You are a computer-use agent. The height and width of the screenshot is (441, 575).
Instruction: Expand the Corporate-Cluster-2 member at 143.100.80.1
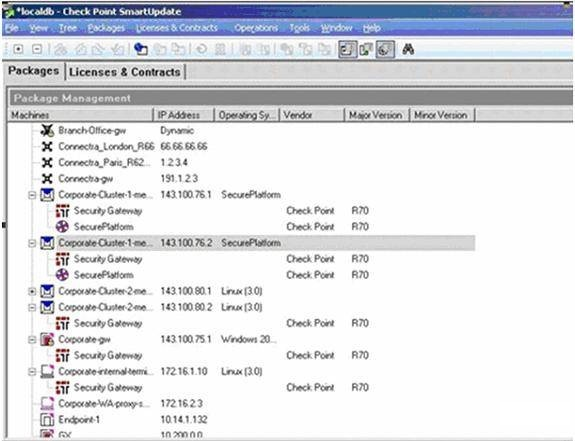[x=32, y=291]
